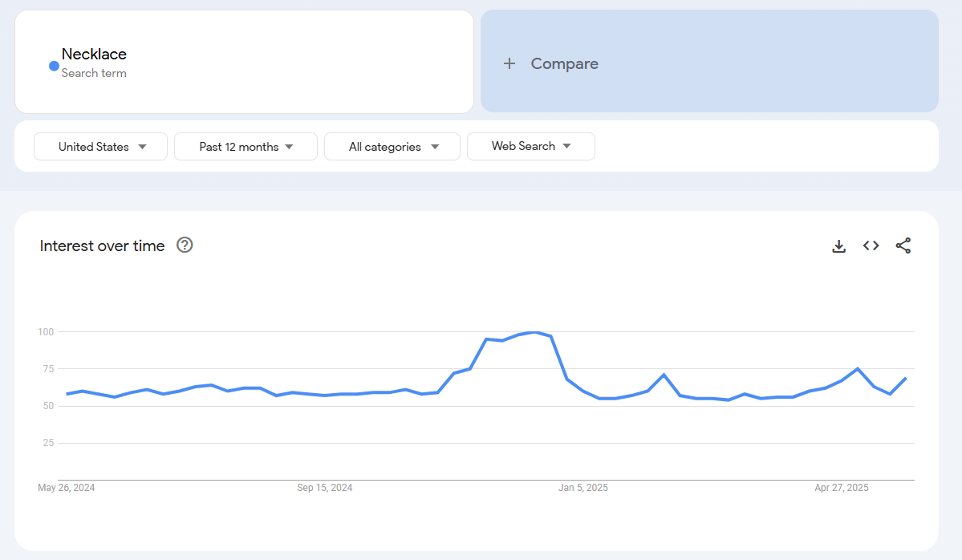Screen dimensions: 962x560
Task: Click the plus icon beside Compare
Action: coord(509,63)
